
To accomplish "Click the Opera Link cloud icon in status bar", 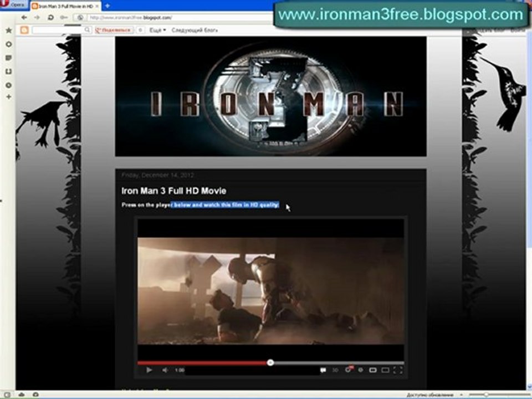I will tap(22, 395).
